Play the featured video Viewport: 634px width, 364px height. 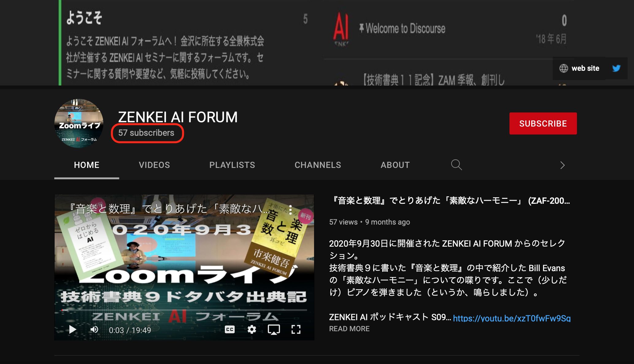[72, 329]
